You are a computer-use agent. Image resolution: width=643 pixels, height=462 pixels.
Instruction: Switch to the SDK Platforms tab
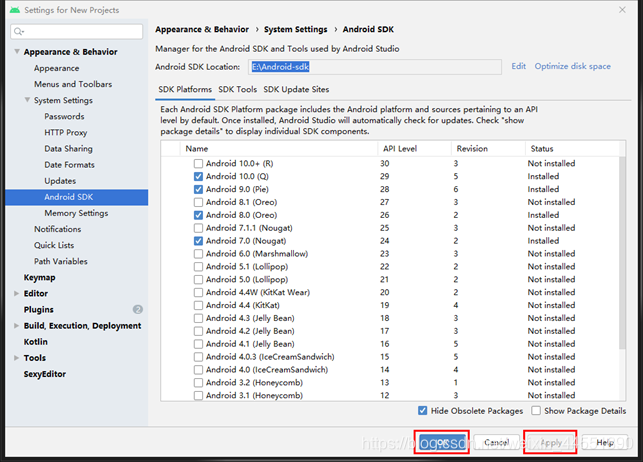[185, 89]
